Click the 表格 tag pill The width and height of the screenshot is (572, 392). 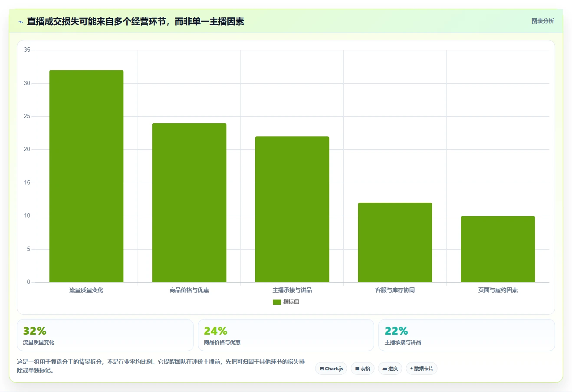[x=362, y=369]
